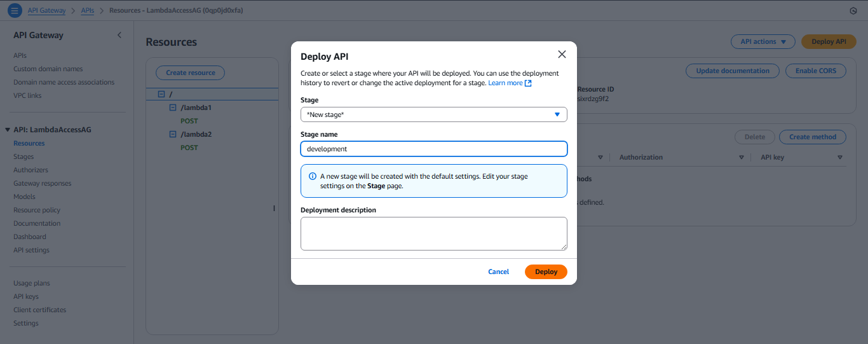Click the Enable CORS button
Screen dimensions: 868x344
coord(816,71)
